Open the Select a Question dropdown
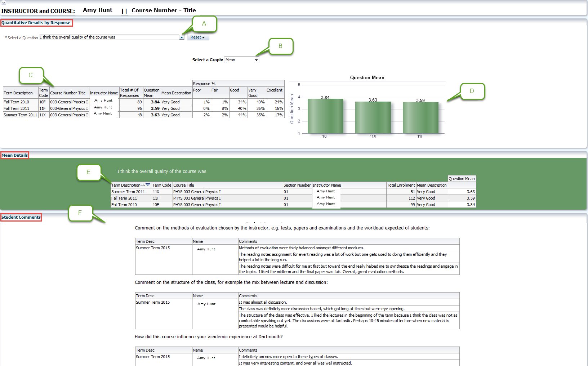The image size is (588, 366). tap(182, 37)
